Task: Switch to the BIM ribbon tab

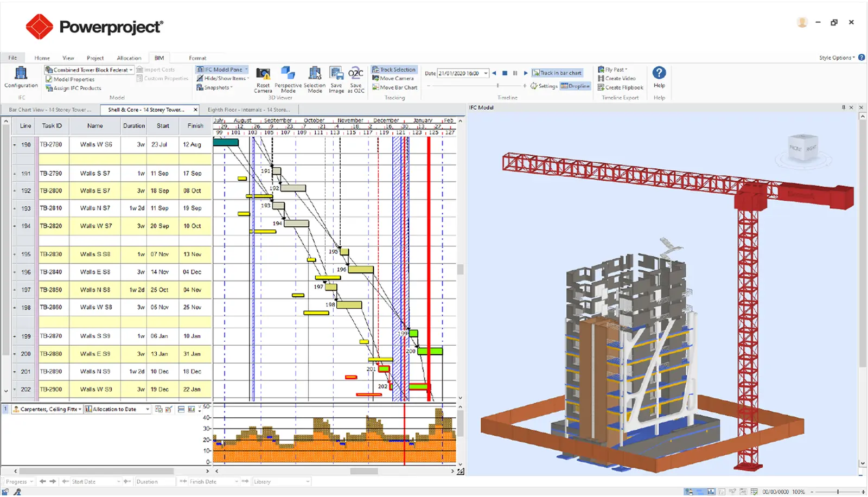Action: point(159,58)
